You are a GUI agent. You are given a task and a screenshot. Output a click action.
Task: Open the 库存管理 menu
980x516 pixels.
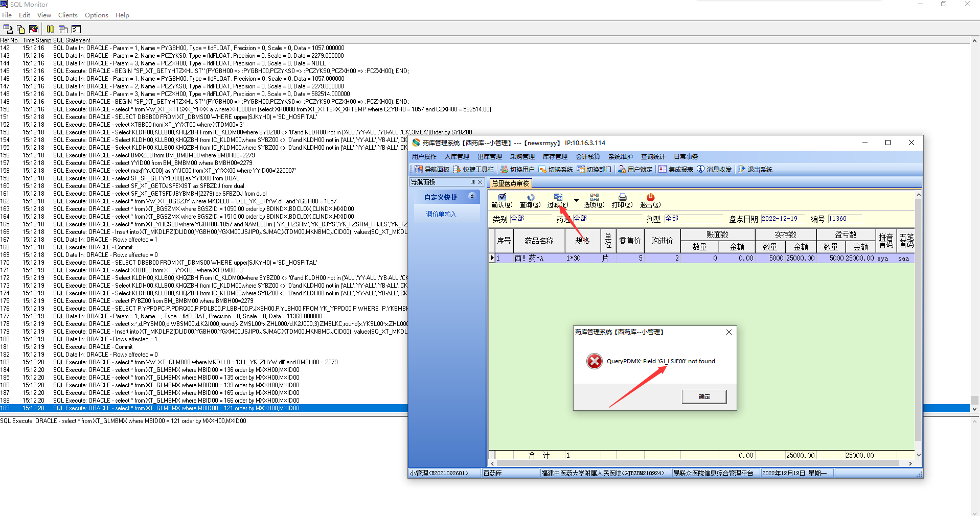pos(555,157)
